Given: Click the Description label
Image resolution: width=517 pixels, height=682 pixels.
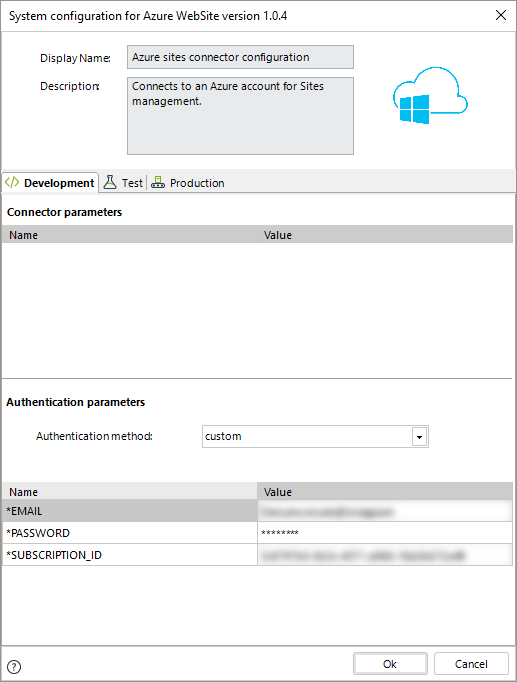Looking at the screenshot, I should click(70, 86).
